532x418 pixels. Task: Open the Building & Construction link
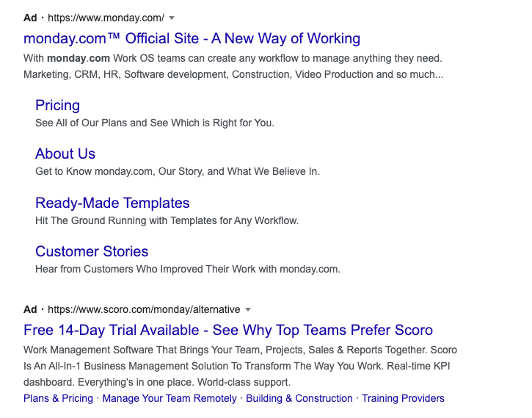(x=299, y=398)
